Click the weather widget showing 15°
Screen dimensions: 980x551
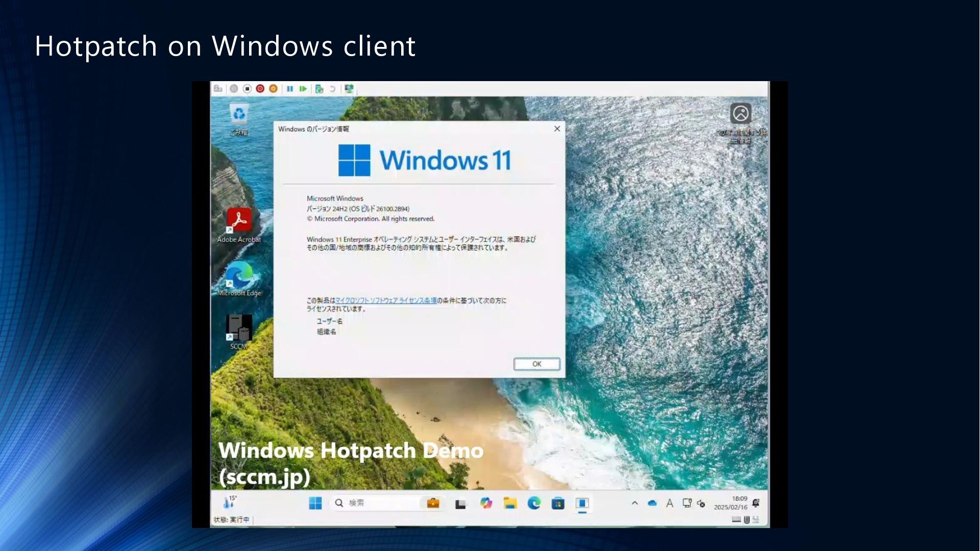click(230, 503)
